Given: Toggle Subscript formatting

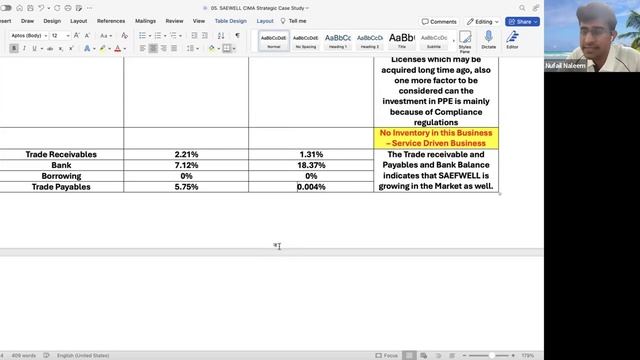Looking at the screenshot, I should click(61, 49).
